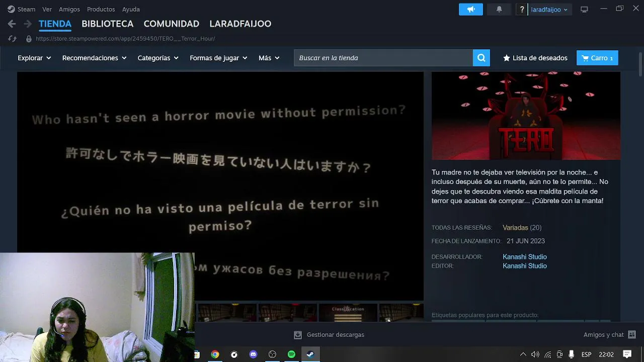Open the Ver menu
This screenshot has height=362, width=644.
coord(47,9)
